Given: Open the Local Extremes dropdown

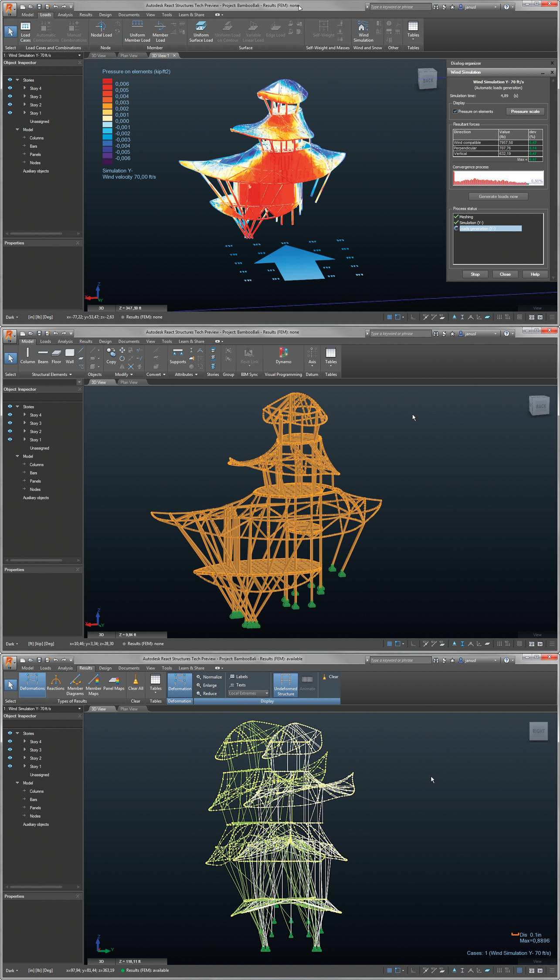Looking at the screenshot, I should 248,693.
